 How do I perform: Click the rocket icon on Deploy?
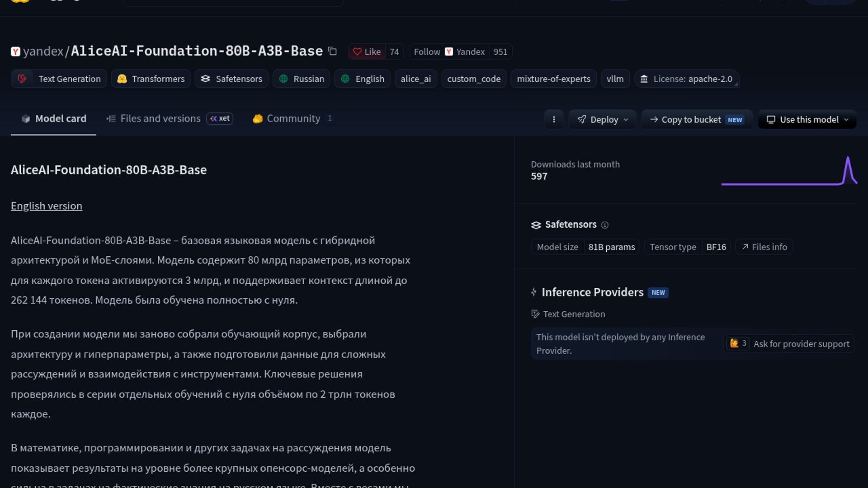(582, 120)
